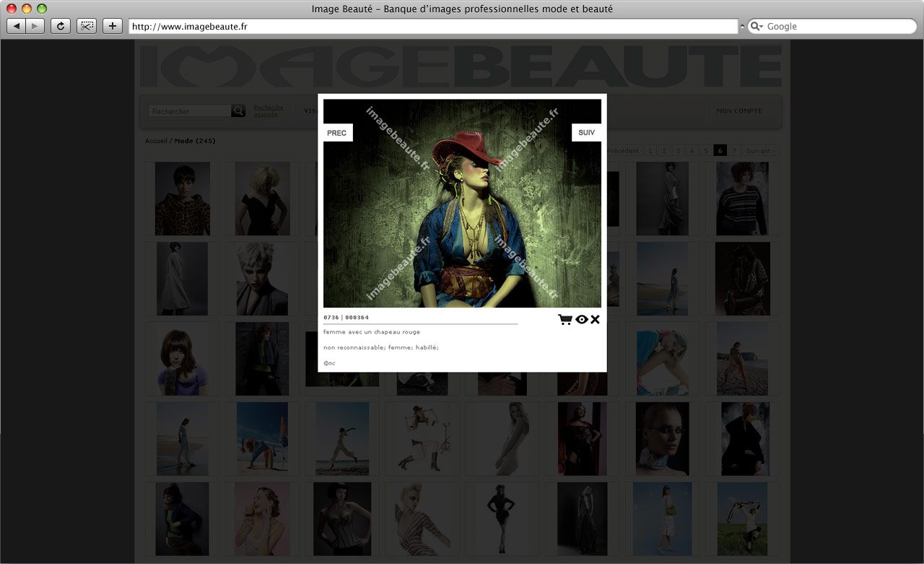Viewport: 924px width, 564px height.
Task: Go to next image with SUIV button
Action: click(x=587, y=133)
